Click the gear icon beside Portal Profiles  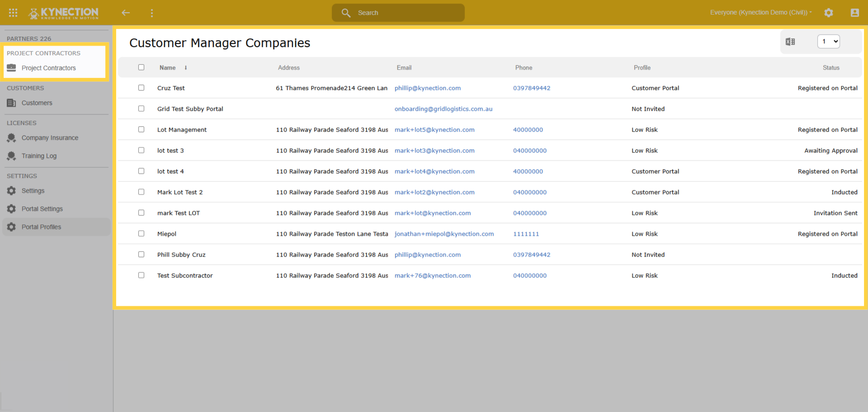tap(11, 227)
